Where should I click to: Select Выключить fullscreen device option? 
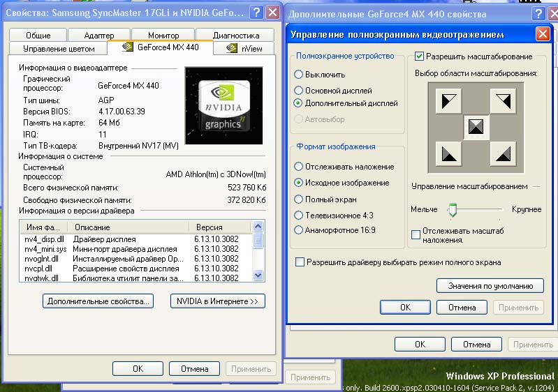[x=320, y=75]
